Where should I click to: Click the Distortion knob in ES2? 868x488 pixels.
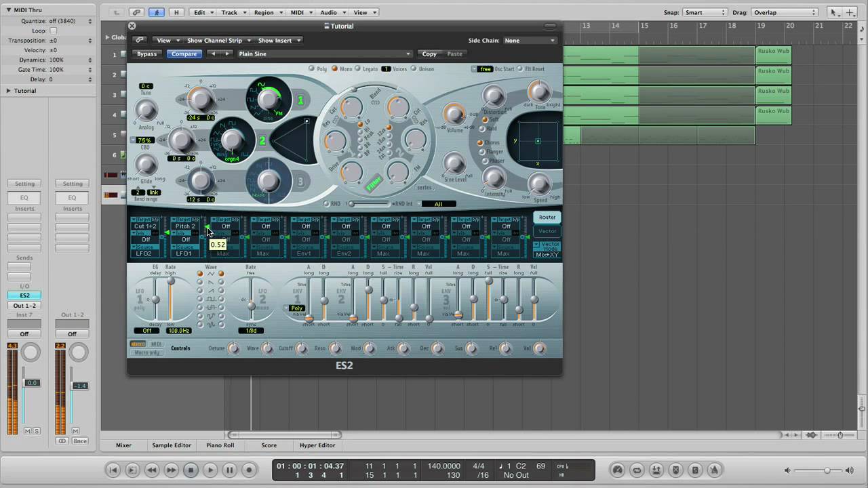(494, 96)
